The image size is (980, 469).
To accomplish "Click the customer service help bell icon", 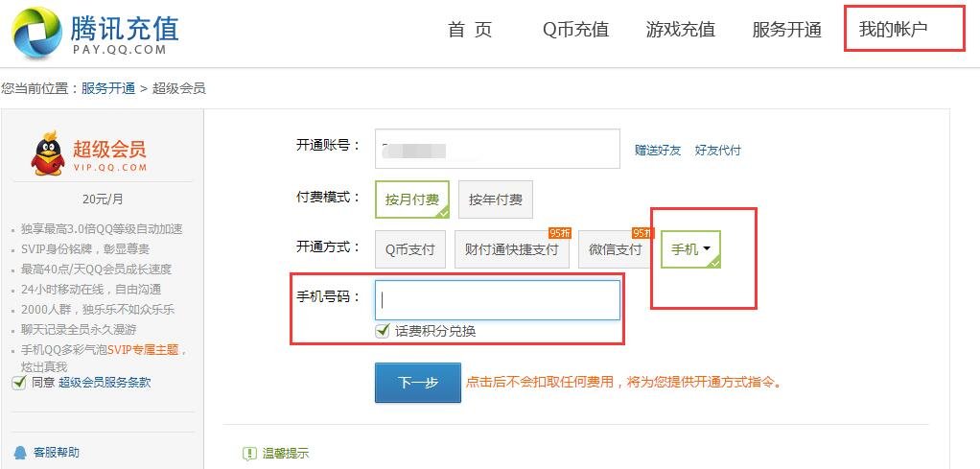I will [x=21, y=452].
